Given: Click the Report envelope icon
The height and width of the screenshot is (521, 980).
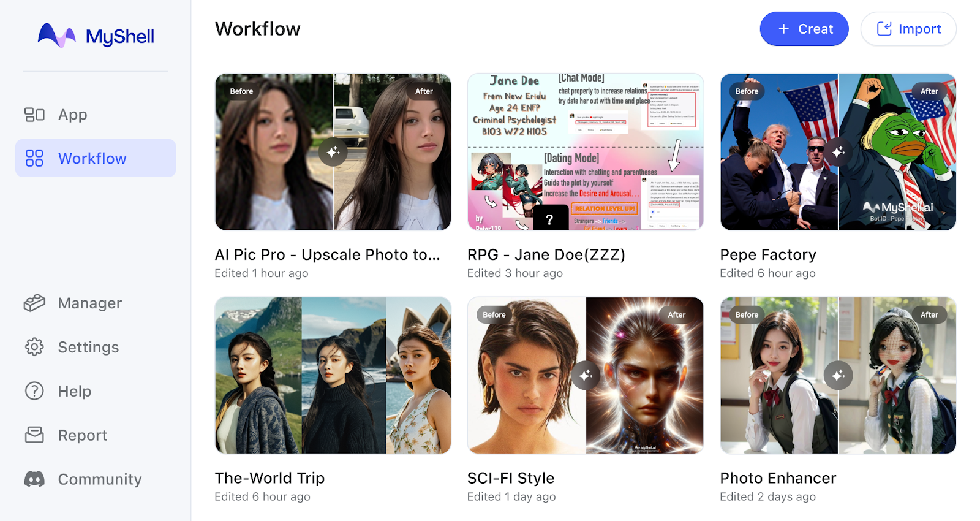Looking at the screenshot, I should coord(34,435).
